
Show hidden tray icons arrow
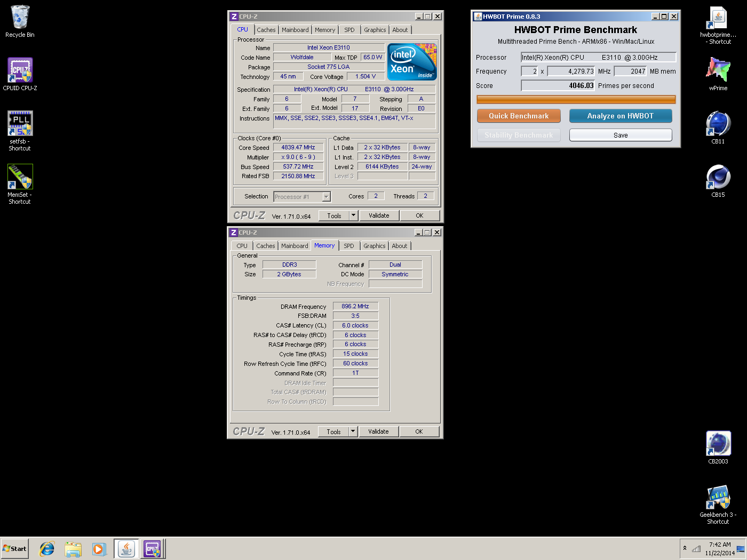[x=685, y=548]
